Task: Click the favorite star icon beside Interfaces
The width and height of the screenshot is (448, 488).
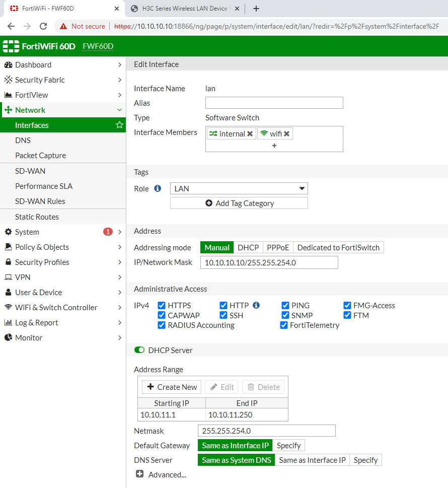Action: pyautogui.click(x=119, y=125)
